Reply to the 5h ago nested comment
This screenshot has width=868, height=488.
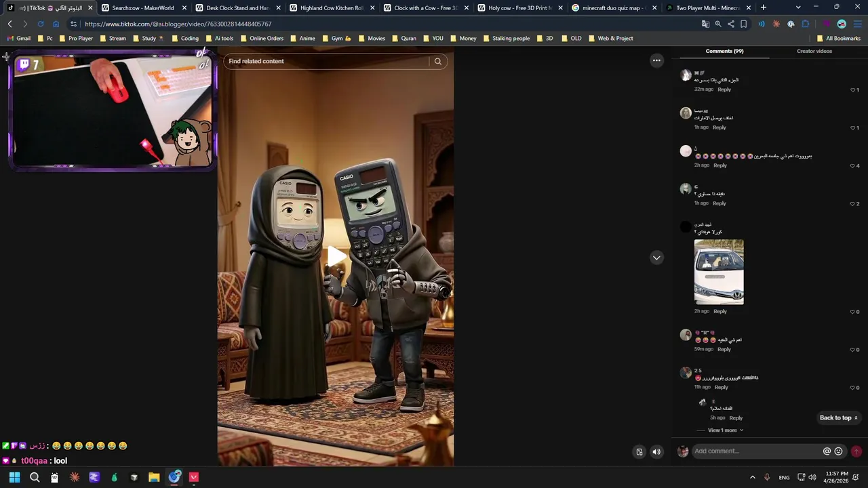coord(736,418)
